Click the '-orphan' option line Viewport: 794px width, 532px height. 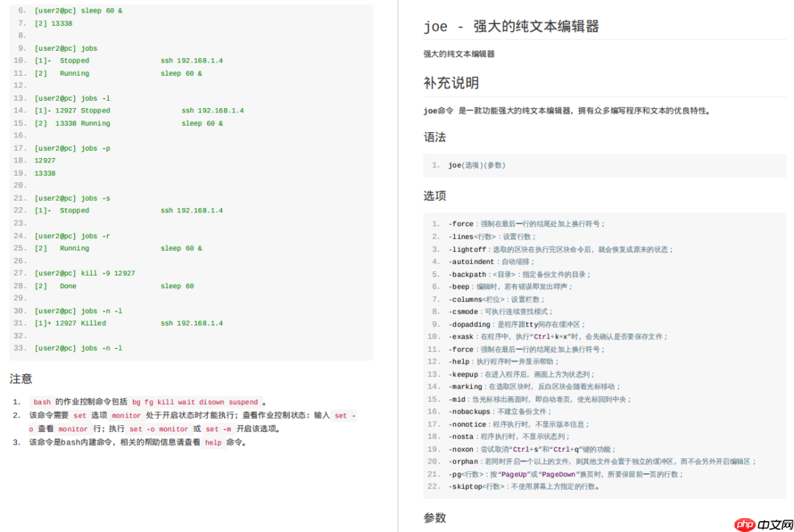coord(603,461)
